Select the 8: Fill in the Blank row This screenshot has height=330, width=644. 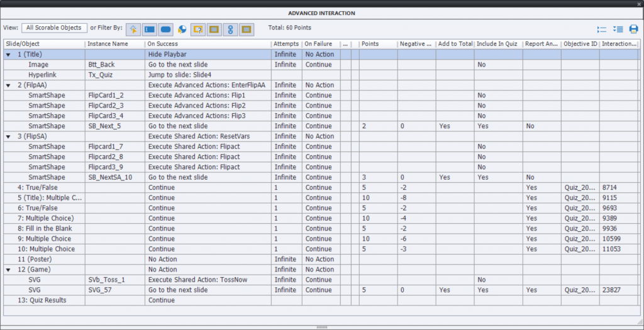(46, 229)
